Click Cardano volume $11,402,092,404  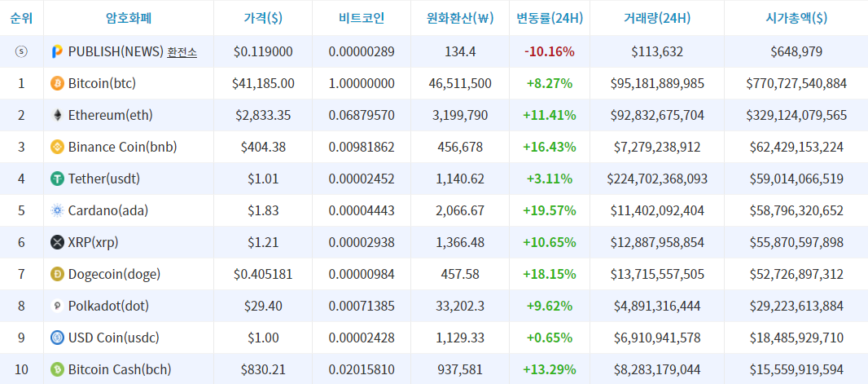pyautogui.click(x=657, y=210)
